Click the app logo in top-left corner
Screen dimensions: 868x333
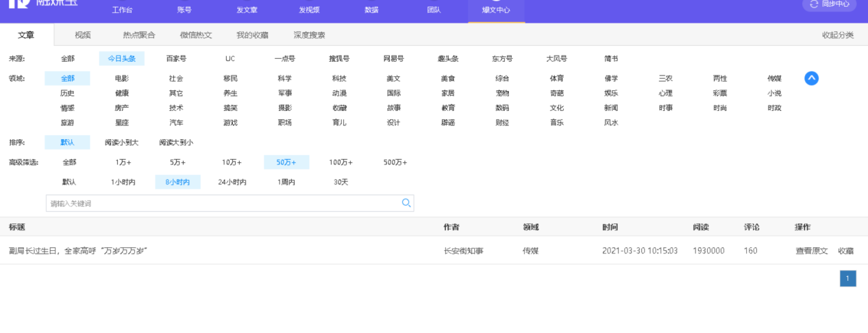42,3
